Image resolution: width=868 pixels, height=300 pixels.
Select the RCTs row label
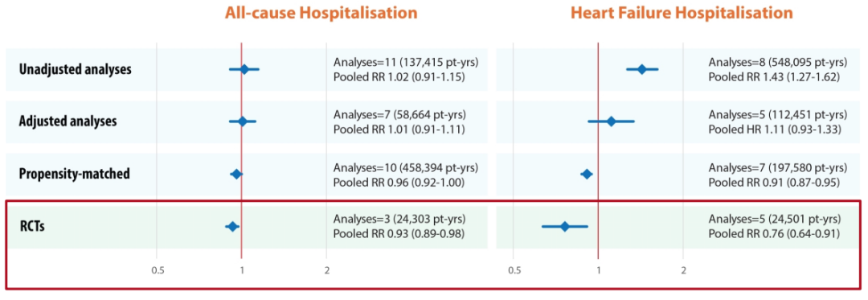[x=31, y=226]
